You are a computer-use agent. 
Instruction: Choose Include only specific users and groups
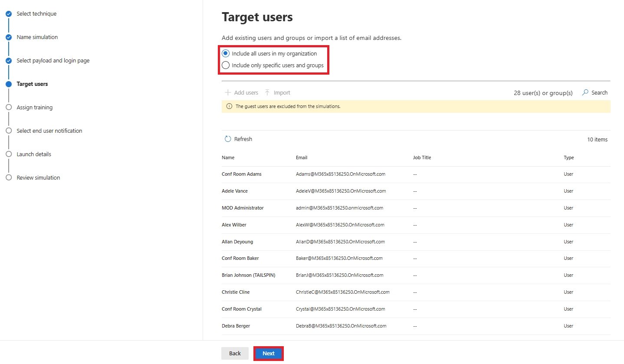[x=225, y=65]
